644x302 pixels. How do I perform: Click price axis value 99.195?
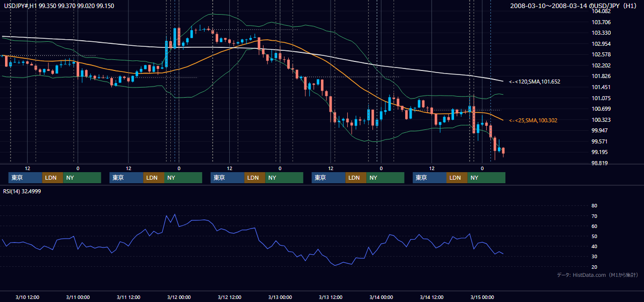(x=600, y=152)
